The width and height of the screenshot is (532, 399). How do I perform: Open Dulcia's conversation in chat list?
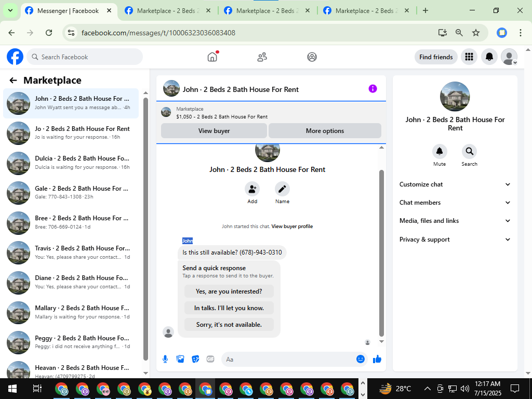71,163
